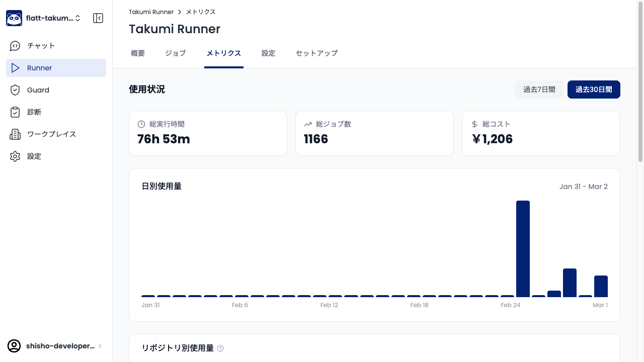
Task: Switch usage period to 過去7日間
Action: coord(539,89)
